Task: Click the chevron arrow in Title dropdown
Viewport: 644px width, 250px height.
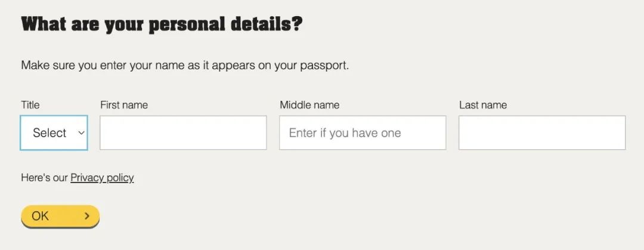Action: coord(81,133)
